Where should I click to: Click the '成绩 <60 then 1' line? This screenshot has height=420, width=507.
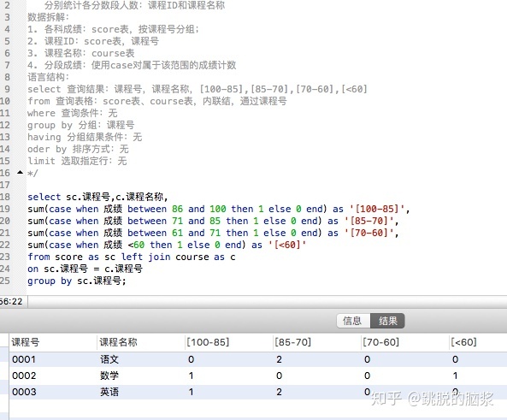pos(167,245)
